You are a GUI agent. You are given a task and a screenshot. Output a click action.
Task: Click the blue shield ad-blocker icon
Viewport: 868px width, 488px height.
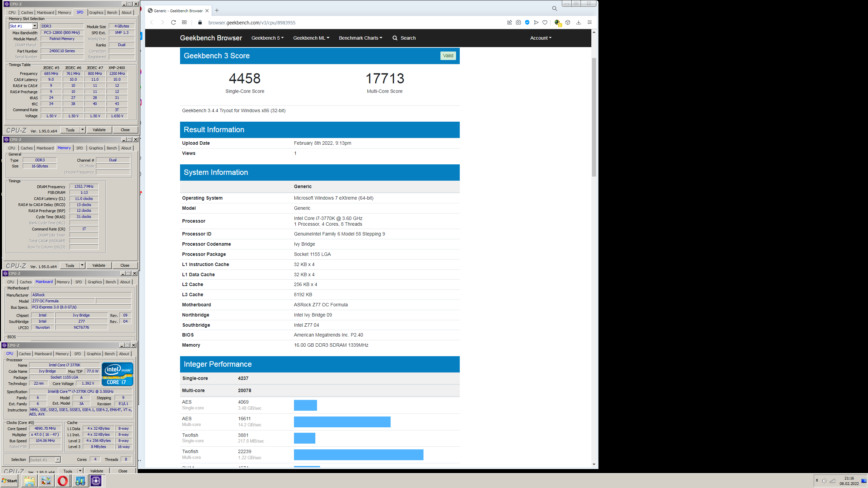click(x=527, y=22)
